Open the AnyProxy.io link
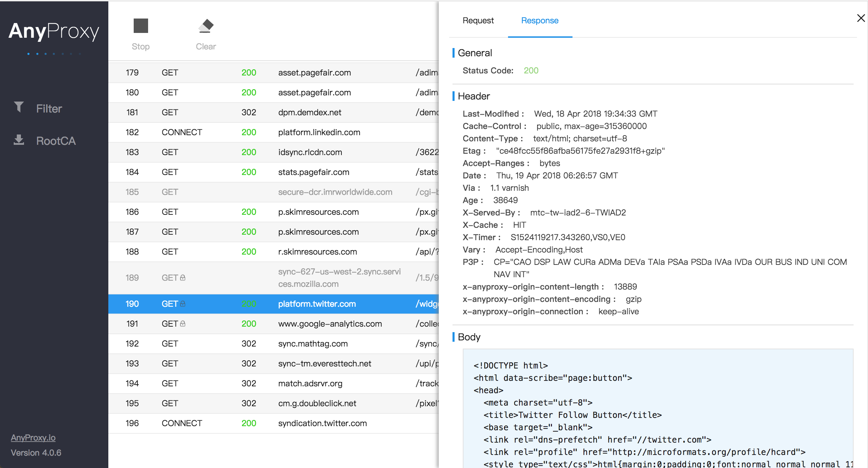Screen dimensions: 868x468 click(33, 437)
